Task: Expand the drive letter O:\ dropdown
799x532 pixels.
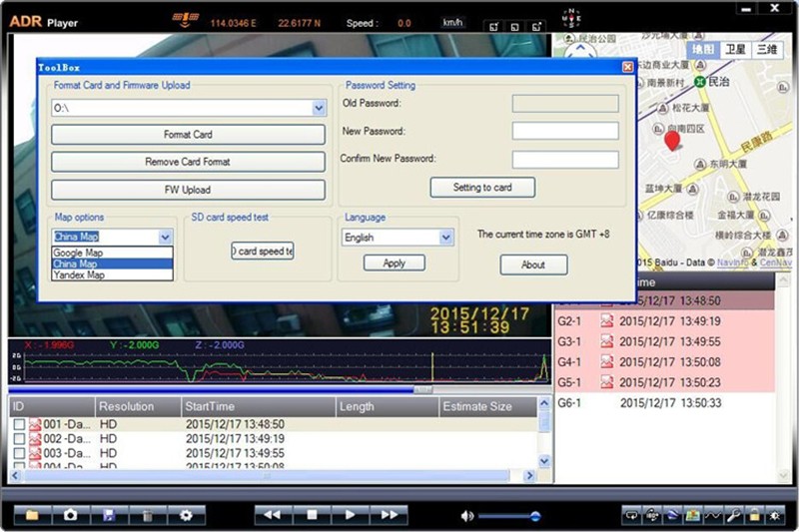Action: [319, 108]
